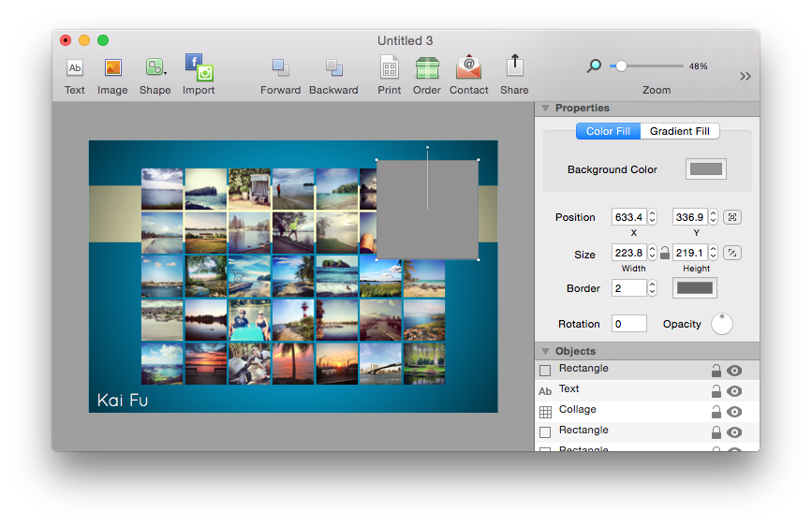Click the Position Y input field
This screenshot has height=526, width=812.
[x=690, y=217]
